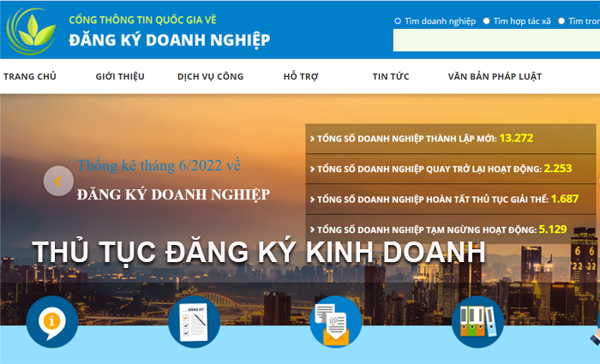
Task: Open the DỊCH VỤ CÔNG menu
Action: coord(211,76)
